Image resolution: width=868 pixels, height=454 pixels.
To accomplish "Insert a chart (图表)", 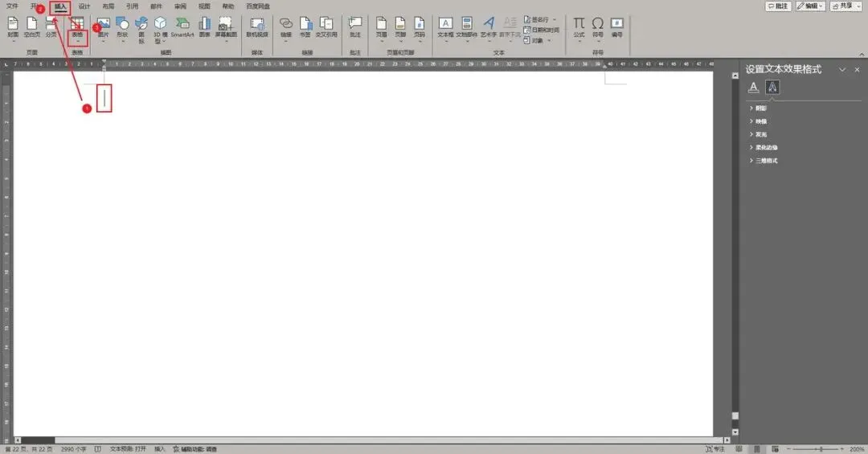I will (x=205, y=27).
